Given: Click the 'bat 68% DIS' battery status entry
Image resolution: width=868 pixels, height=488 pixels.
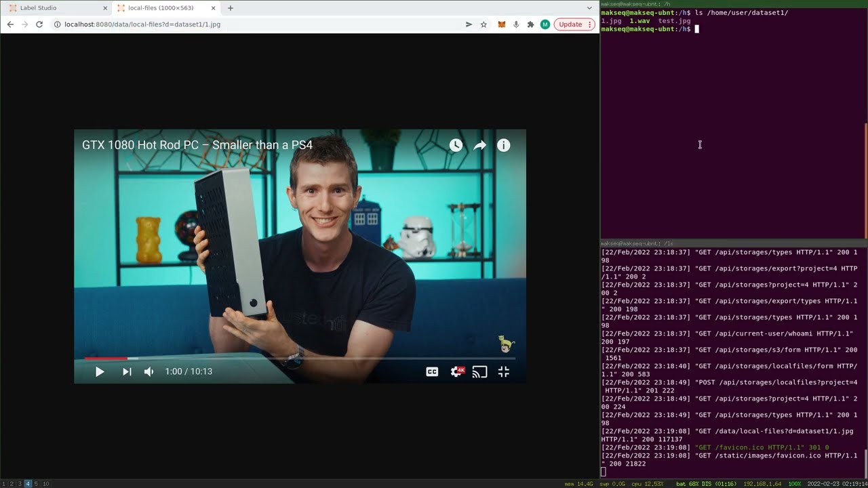Looking at the screenshot, I should (707, 484).
